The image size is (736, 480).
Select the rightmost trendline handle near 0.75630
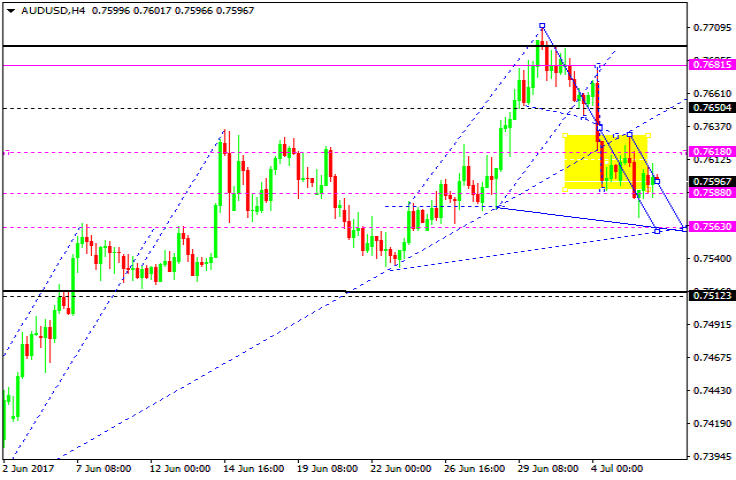685,229
